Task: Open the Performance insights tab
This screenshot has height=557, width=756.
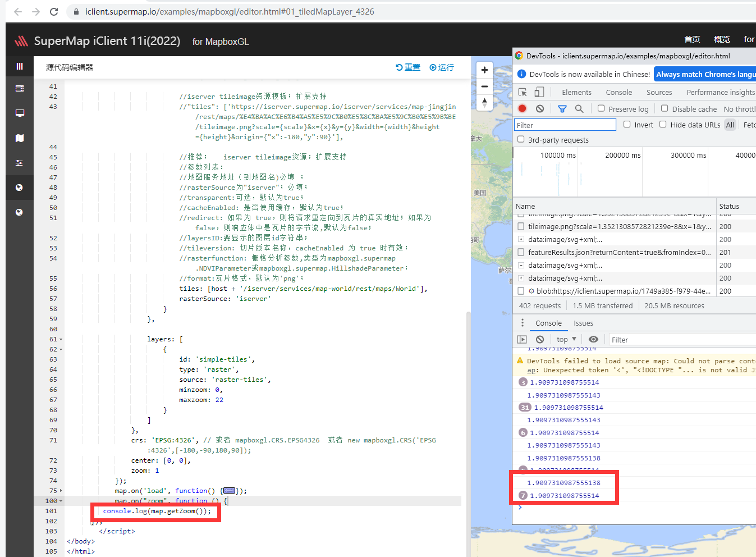Action: (721, 92)
